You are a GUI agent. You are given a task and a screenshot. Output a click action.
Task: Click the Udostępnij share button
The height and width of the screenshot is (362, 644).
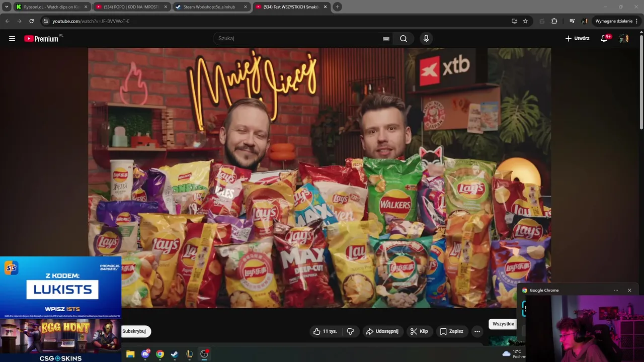click(x=382, y=331)
